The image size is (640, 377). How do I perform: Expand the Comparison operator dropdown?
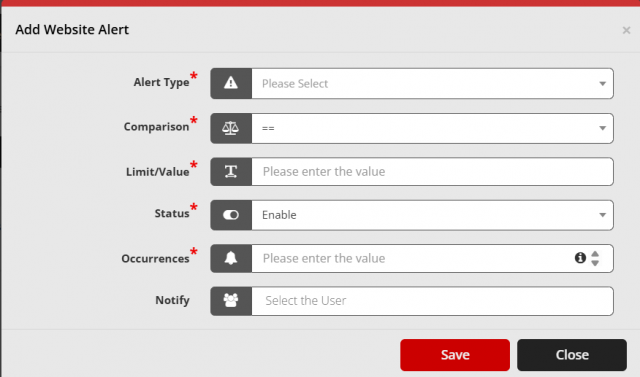click(432, 129)
